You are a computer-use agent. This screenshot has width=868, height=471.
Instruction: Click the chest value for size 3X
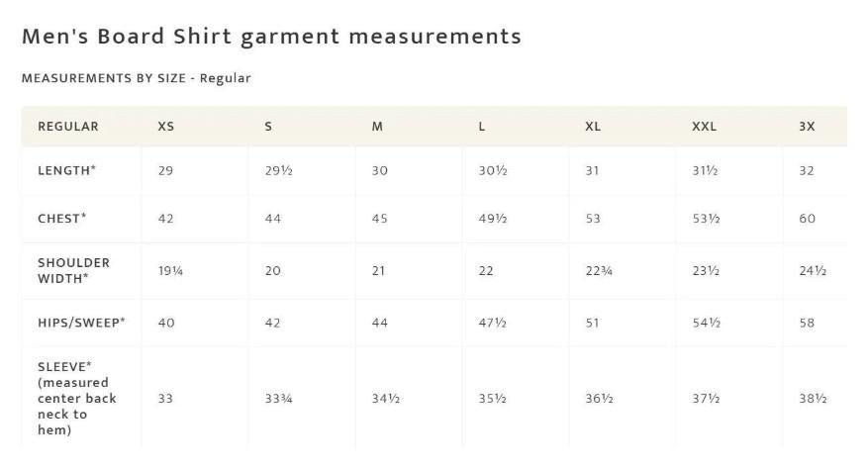coord(807,219)
